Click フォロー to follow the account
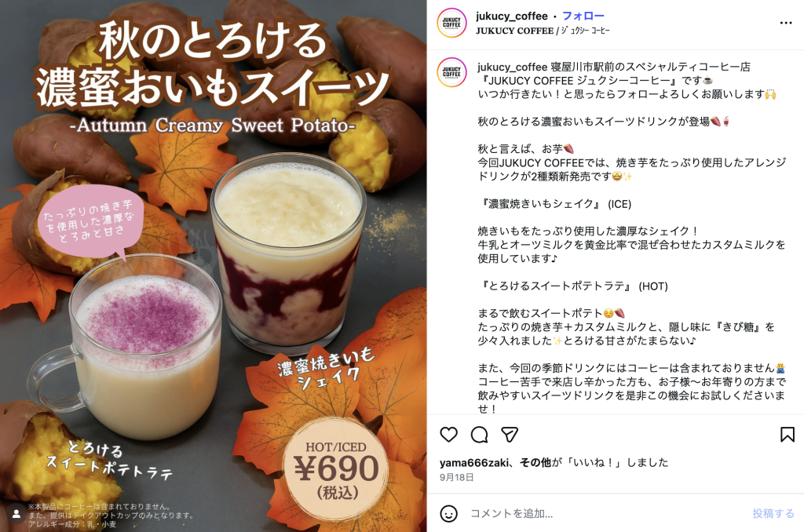This screenshot has height=532, width=804. pos(583,16)
